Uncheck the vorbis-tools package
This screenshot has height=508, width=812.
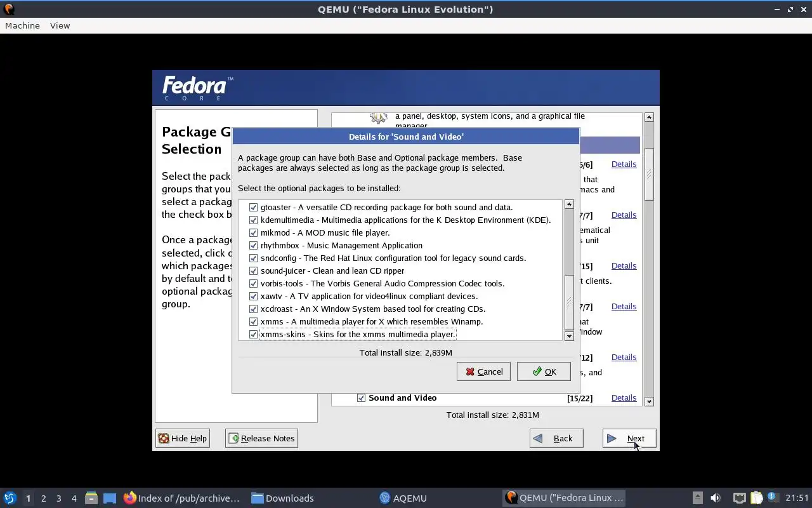[x=254, y=283]
